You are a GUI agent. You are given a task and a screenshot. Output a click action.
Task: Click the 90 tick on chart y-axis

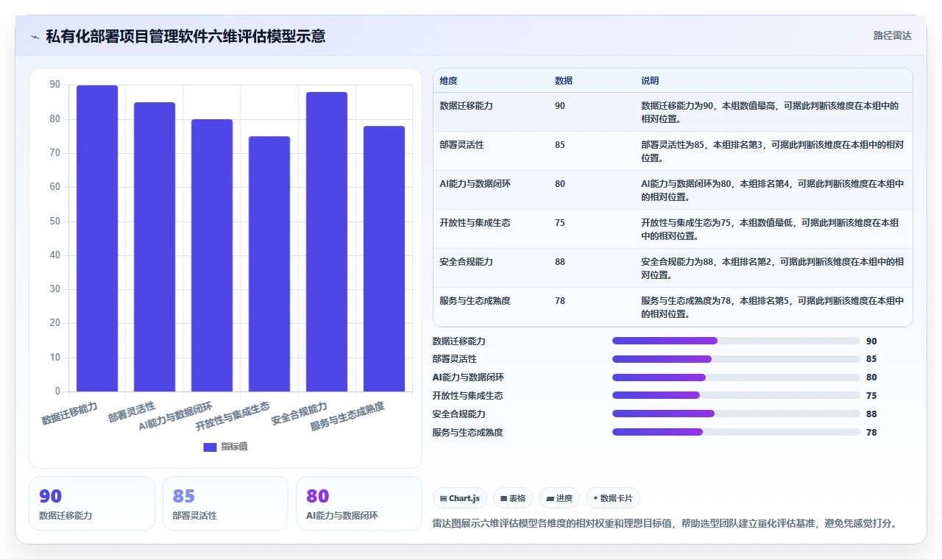click(55, 85)
